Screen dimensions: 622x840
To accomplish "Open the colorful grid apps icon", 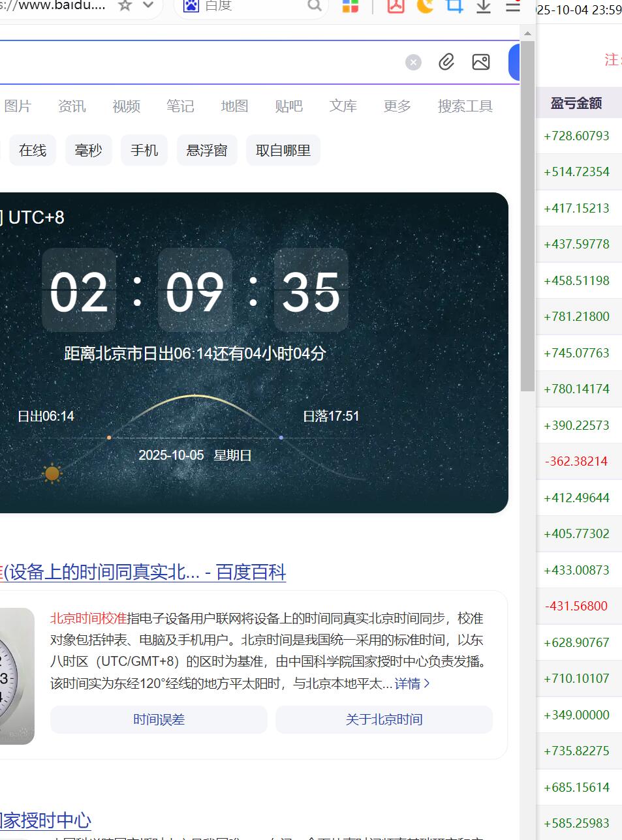I will (350, 6).
